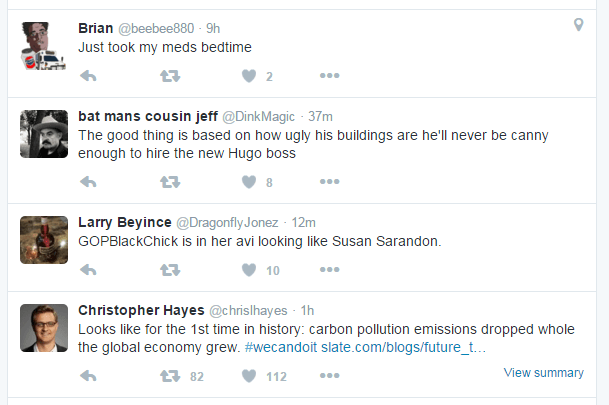
Task: Open Christopher Hayes's profile picture
Action: (x=44, y=328)
